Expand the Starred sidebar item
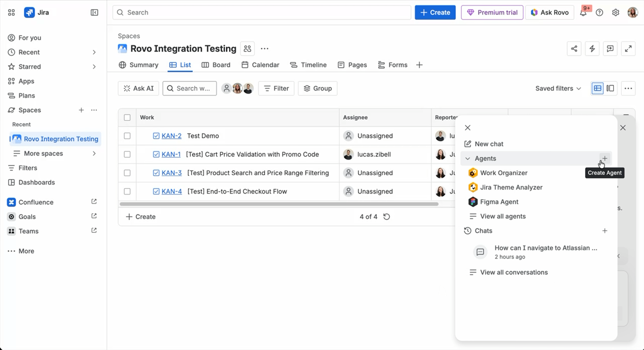This screenshot has height=350, width=644. pos(94,67)
